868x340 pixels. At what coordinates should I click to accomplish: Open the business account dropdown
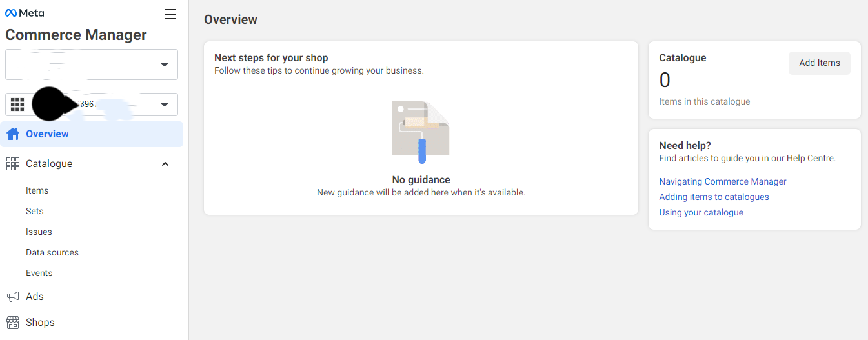click(x=164, y=65)
